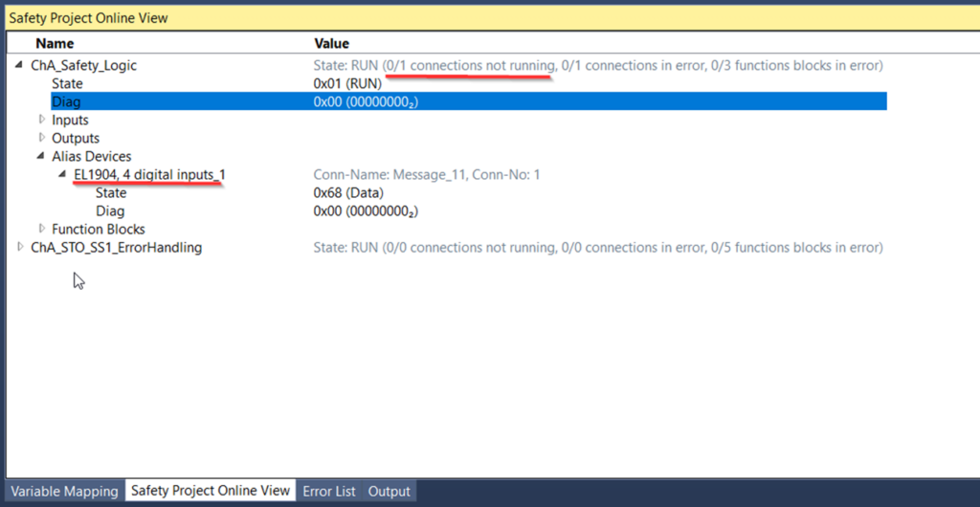Select EL1904, 4 digital inputs_1 item

click(149, 175)
